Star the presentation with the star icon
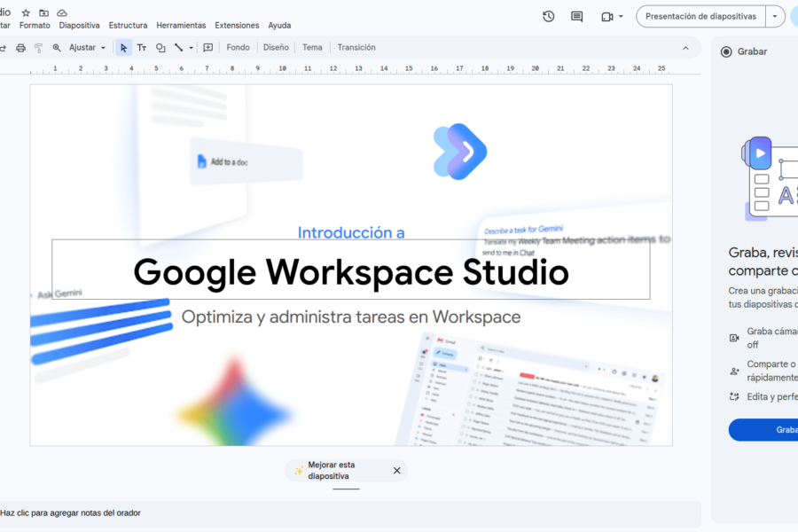The width and height of the screenshot is (798, 532). click(26, 12)
